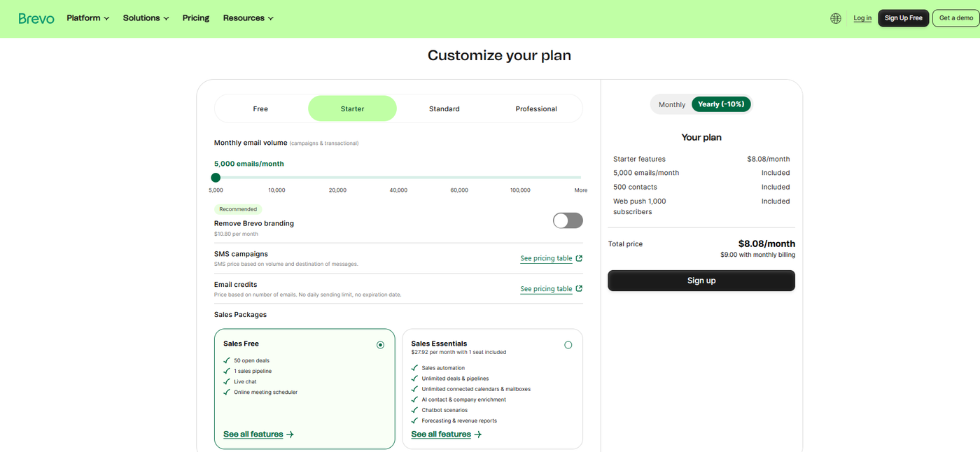Click 'Web push 1,000 subscribers' row

coord(701,206)
